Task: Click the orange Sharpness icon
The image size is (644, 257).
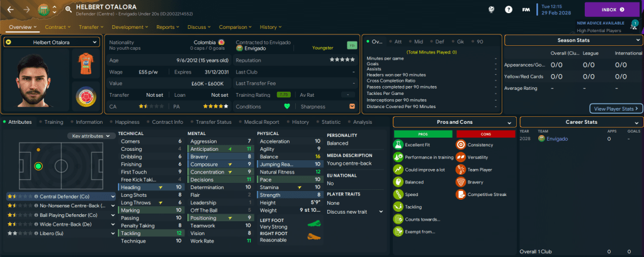Action: (x=352, y=106)
